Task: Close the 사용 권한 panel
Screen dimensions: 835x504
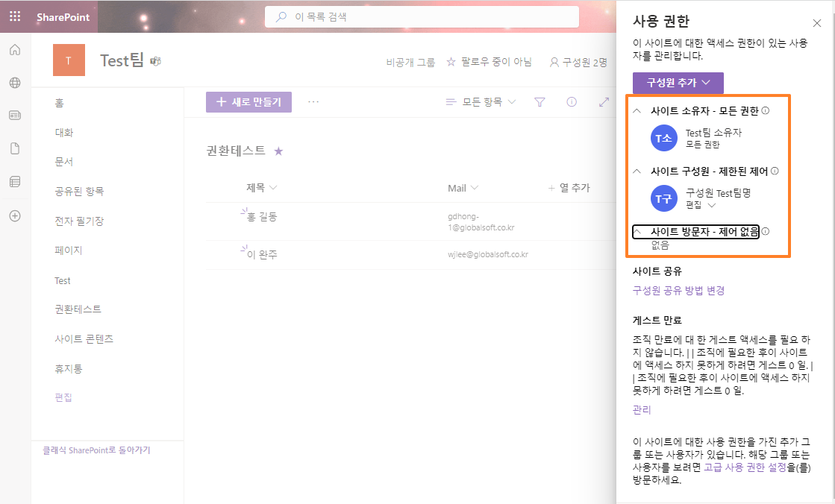Action: 817,23
